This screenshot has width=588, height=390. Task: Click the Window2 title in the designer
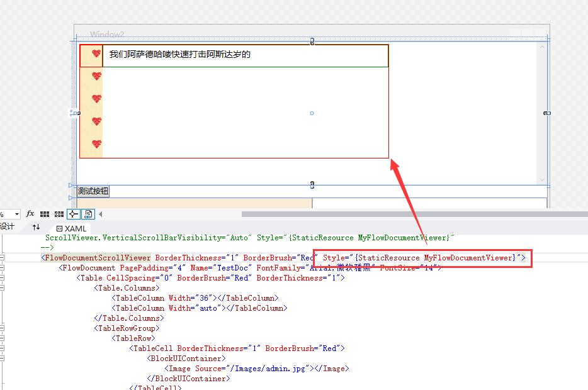[x=107, y=34]
